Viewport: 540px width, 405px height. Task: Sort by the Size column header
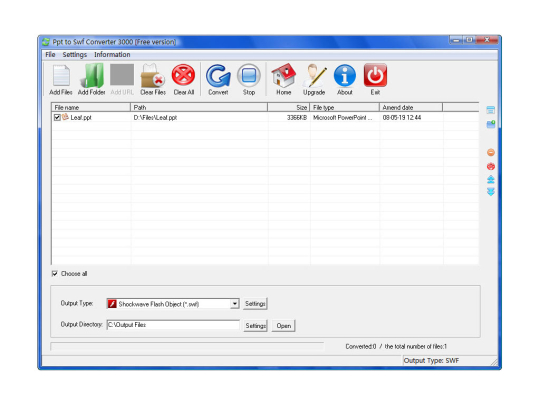[x=289, y=107]
